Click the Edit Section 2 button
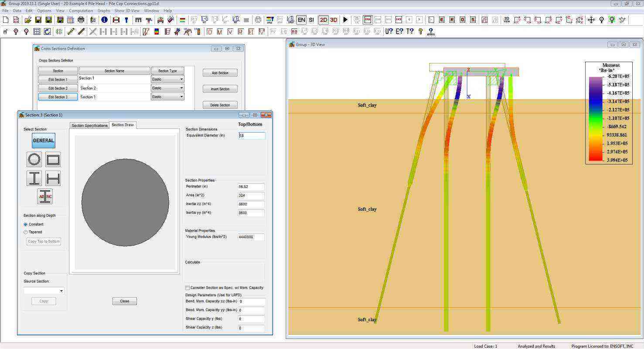The width and height of the screenshot is (644, 349). point(58,88)
